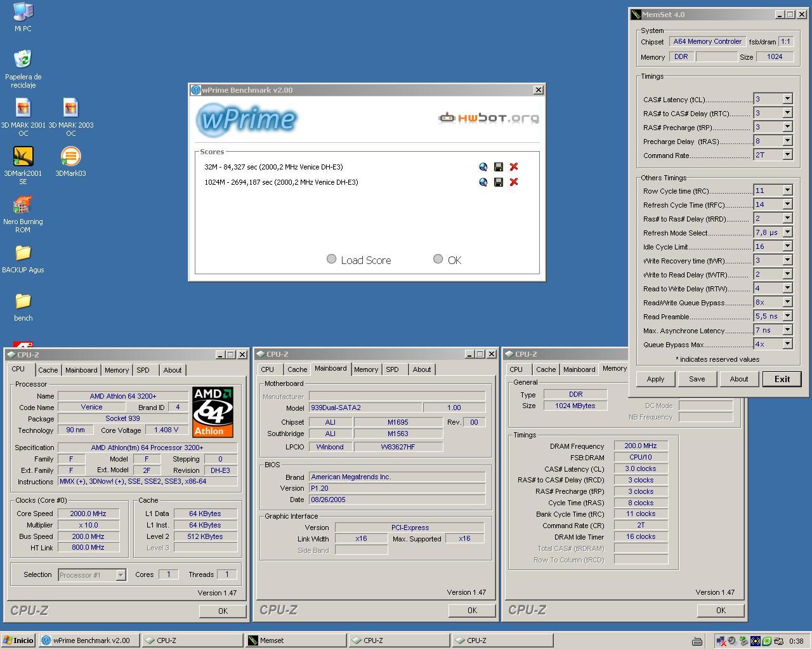This screenshot has width=812, height=650.
Task: Click motherboard Model field 939Dual-SATA2
Action: 365,408
